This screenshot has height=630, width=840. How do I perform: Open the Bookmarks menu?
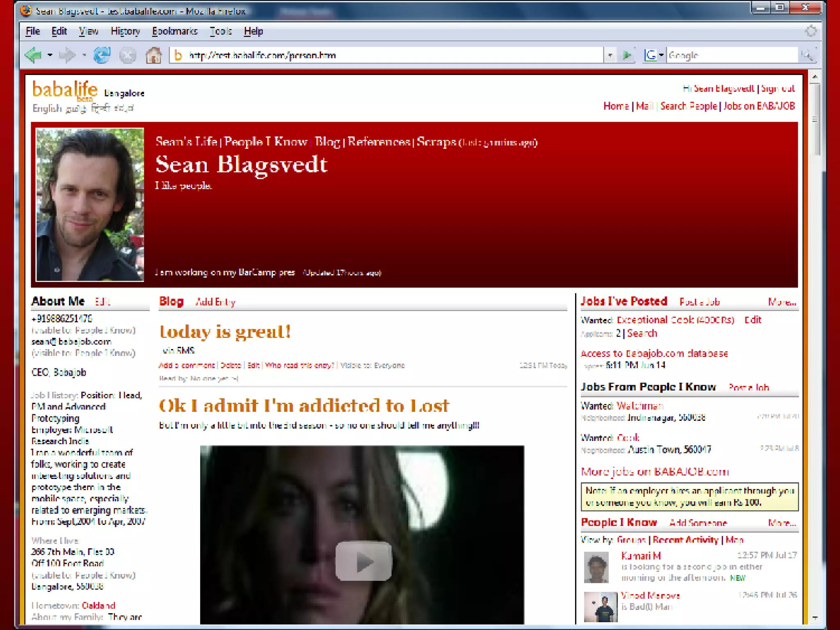click(175, 31)
